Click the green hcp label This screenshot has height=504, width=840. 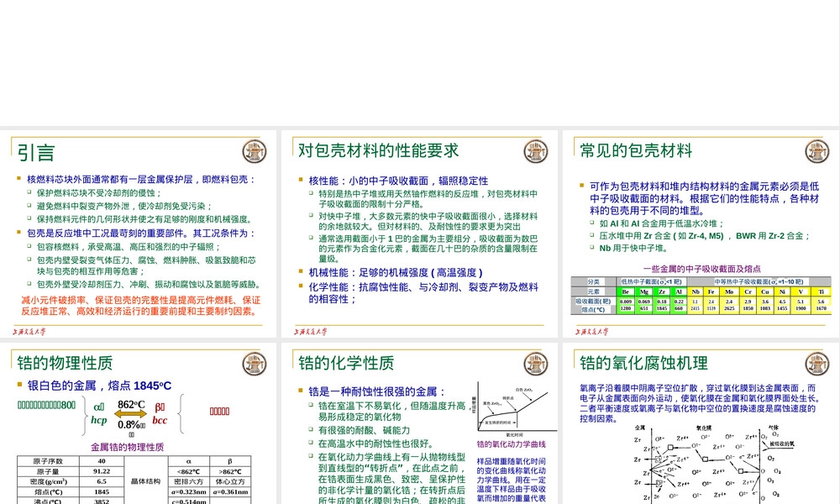[x=98, y=420]
